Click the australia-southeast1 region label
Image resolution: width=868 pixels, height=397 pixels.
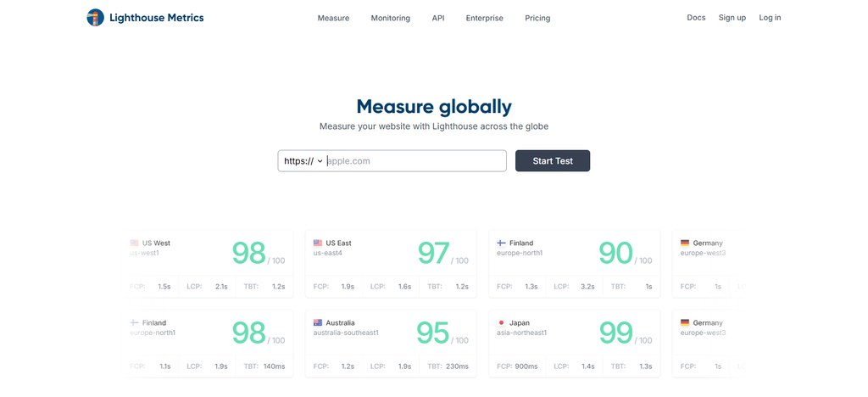[x=346, y=333]
